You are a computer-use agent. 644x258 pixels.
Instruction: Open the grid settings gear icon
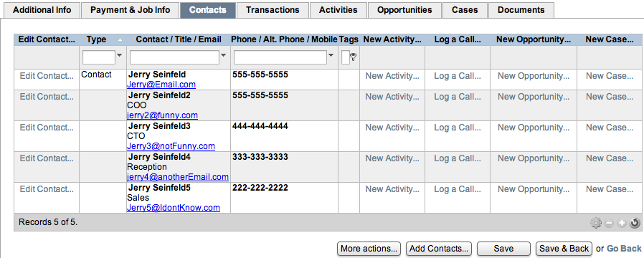[595, 223]
